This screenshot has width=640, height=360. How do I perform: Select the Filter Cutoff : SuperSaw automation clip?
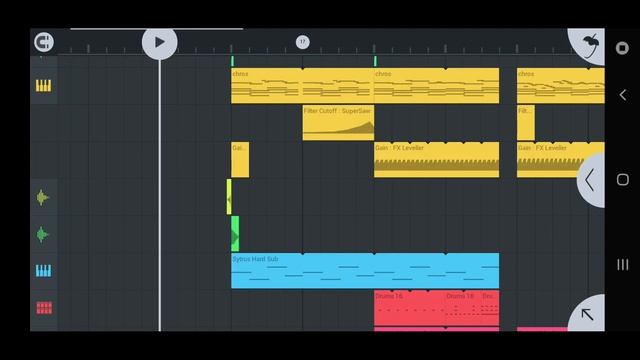click(338, 123)
